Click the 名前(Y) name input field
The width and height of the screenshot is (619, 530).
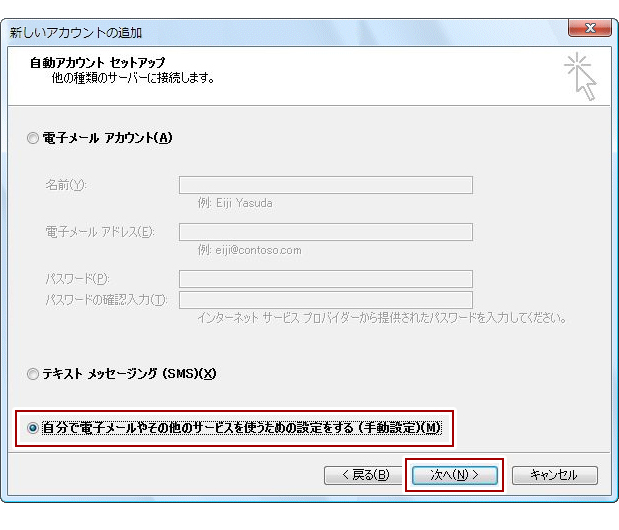pos(326,185)
